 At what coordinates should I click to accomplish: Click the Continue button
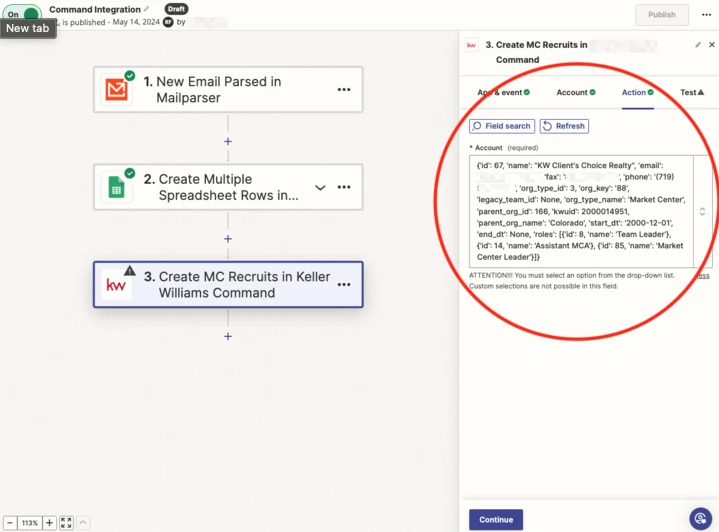click(496, 520)
